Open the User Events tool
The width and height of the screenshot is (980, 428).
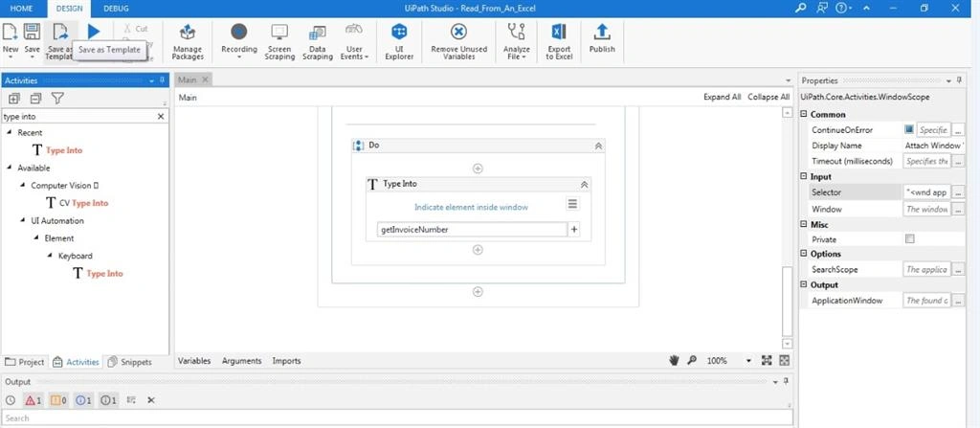pos(354,41)
